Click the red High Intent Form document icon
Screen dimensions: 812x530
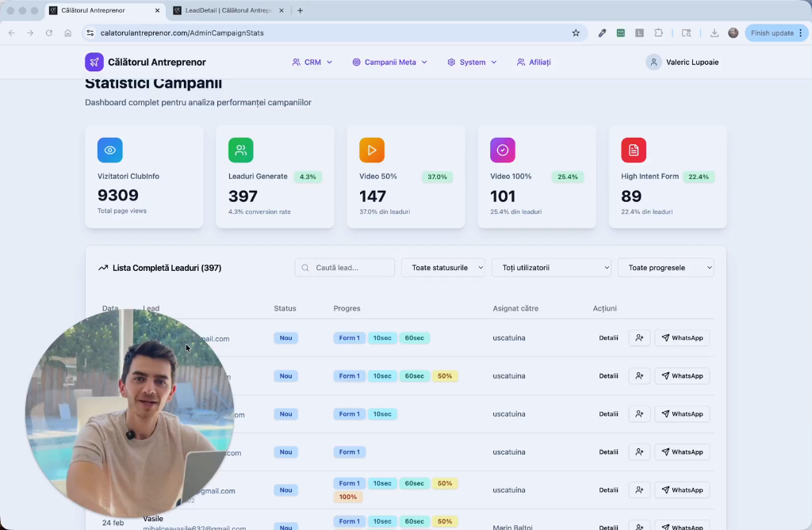(634, 150)
